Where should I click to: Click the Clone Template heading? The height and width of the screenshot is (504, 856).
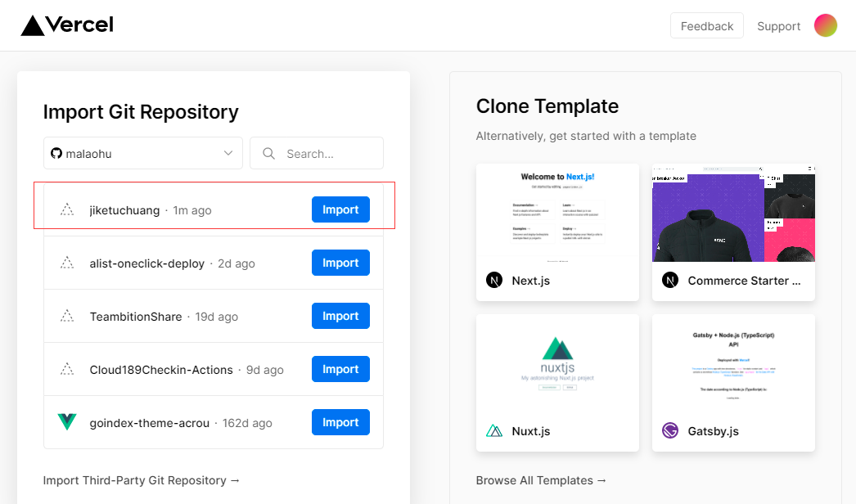point(547,106)
